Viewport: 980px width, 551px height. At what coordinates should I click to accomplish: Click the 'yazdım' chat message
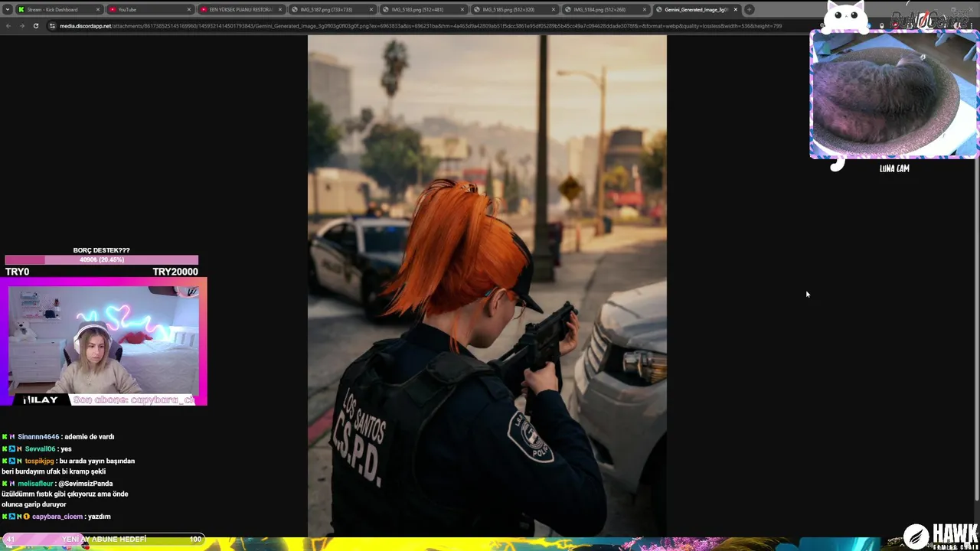point(100,517)
